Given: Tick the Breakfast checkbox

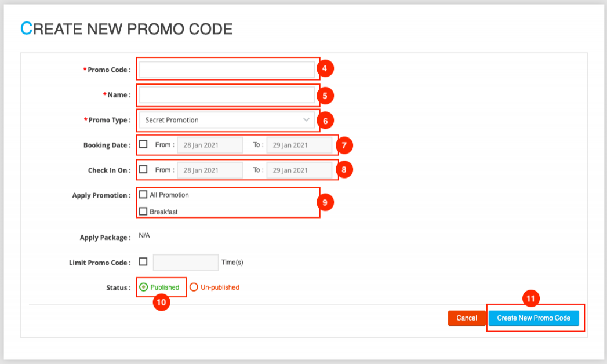Looking at the screenshot, I should (x=143, y=212).
